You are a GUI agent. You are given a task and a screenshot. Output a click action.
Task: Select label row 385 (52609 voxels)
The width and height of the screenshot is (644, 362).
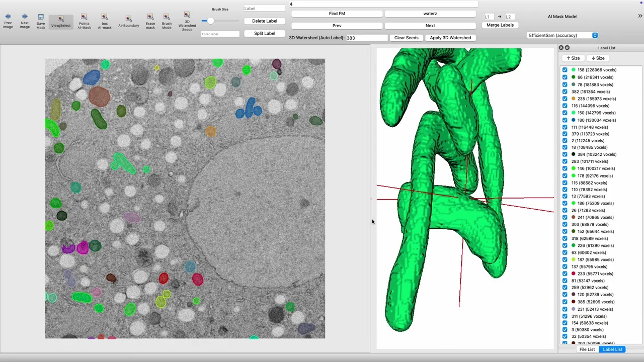[x=601, y=302]
